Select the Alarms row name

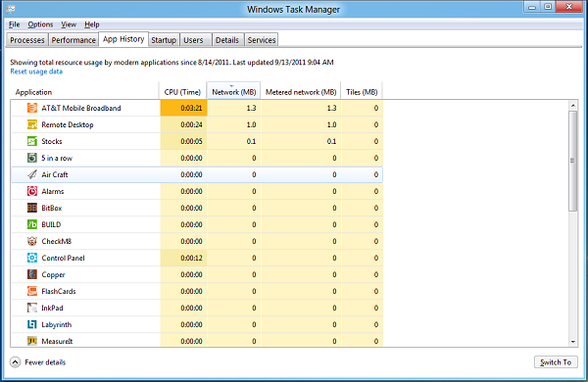pos(53,191)
